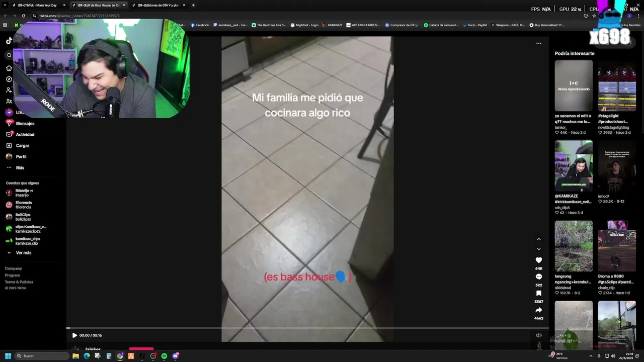Image resolution: width=644 pixels, height=362 pixels.
Task: Open the Más menu
Action: 15,167
